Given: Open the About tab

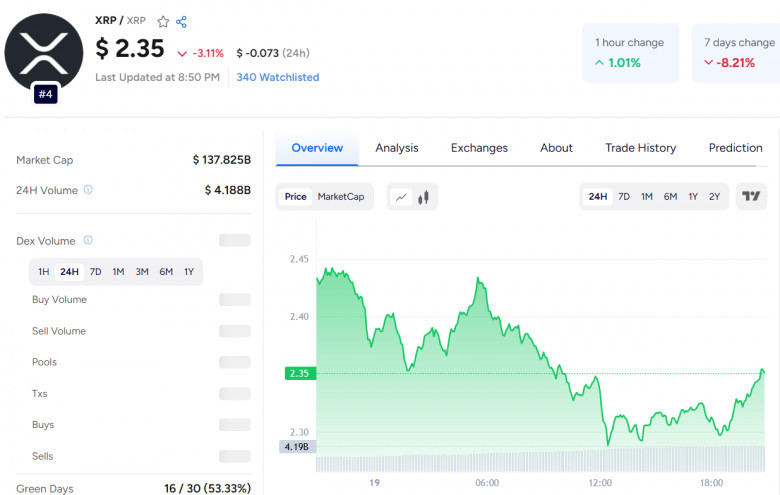Looking at the screenshot, I should click(x=556, y=148).
